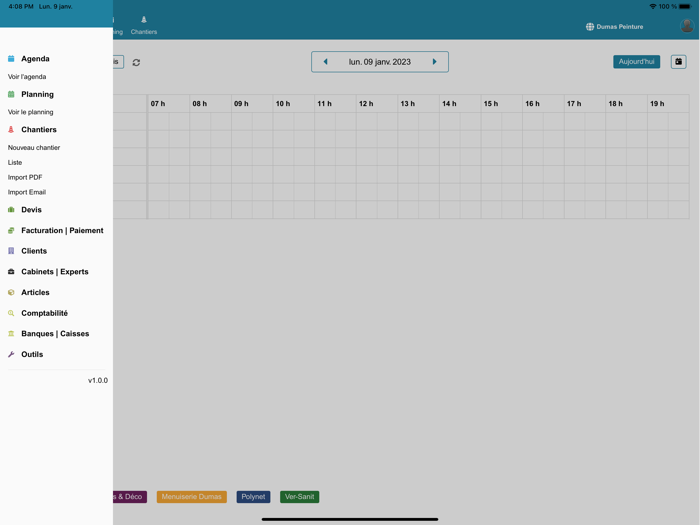Screen dimensions: 700x525
Task: Open the chantiers Liste link
Action: coord(15,162)
